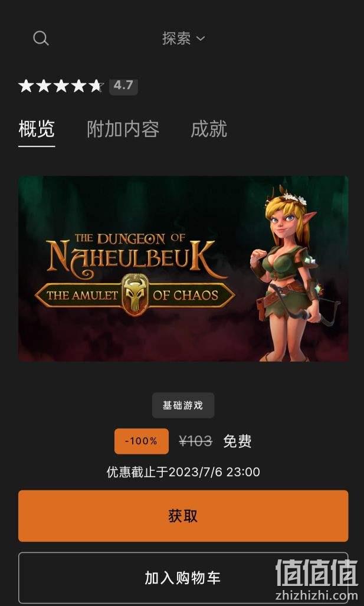
Task: Claim the game with 获取 button
Action: coord(183,516)
